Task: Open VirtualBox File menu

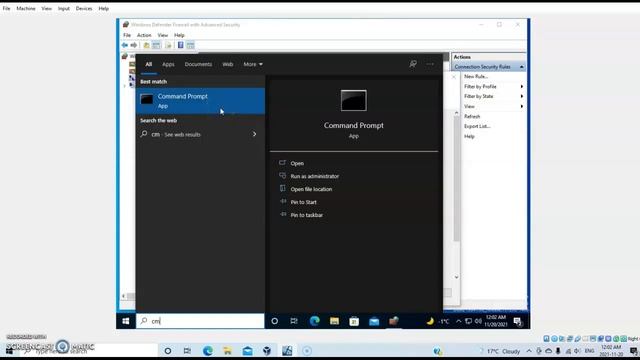Action: point(7,8)
